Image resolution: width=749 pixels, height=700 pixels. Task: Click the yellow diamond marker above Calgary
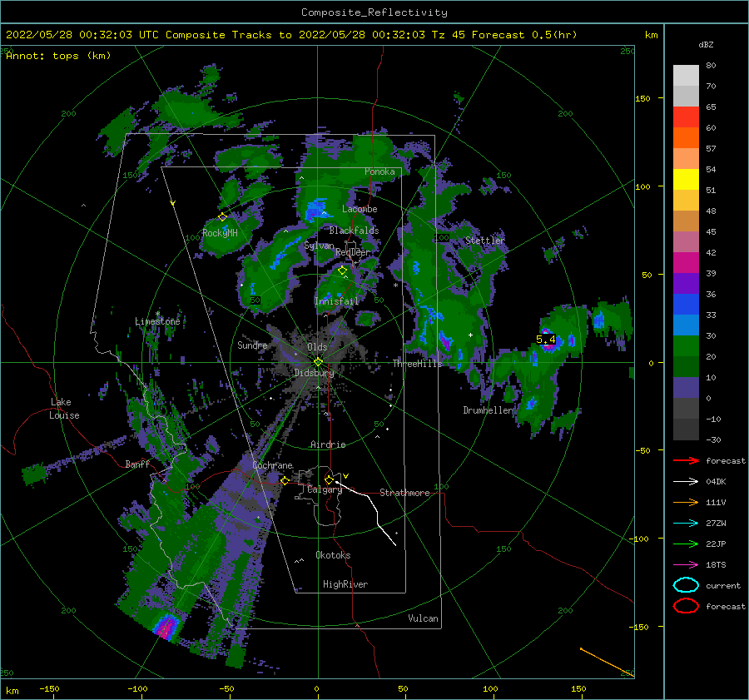(329, 479)
